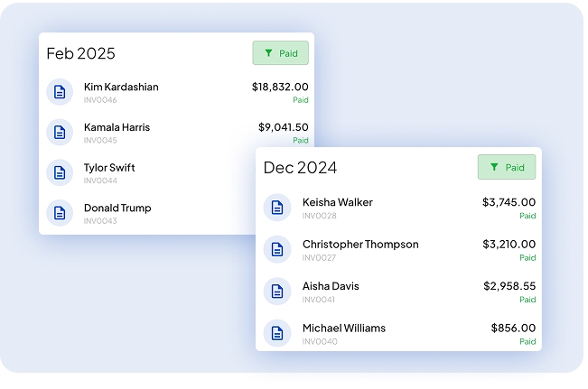
Task: Click the Paid filter button in Feb 2025 card
Action: point(281,53)
